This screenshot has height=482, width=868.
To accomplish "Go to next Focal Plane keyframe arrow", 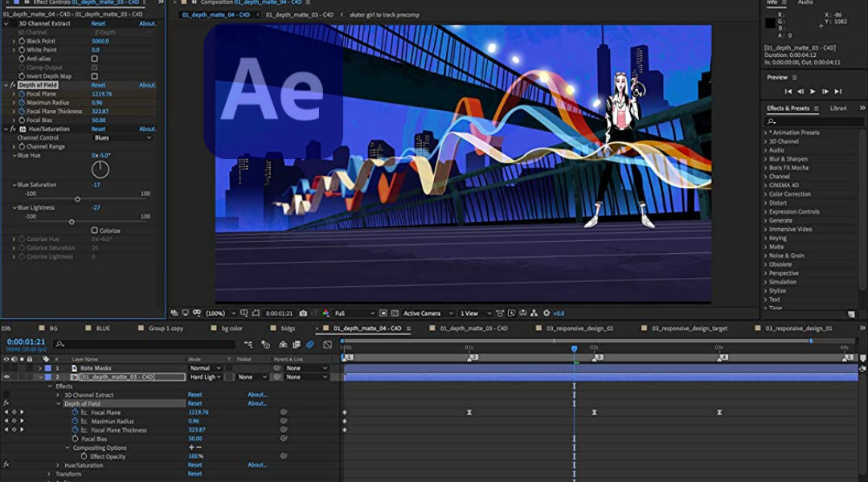I will [22, 412].
